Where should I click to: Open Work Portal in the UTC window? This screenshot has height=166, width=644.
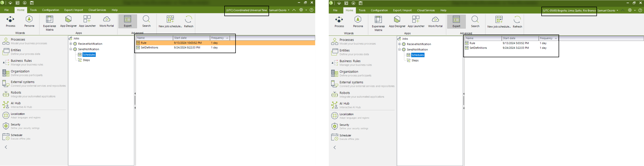click(x=106, y=22)
